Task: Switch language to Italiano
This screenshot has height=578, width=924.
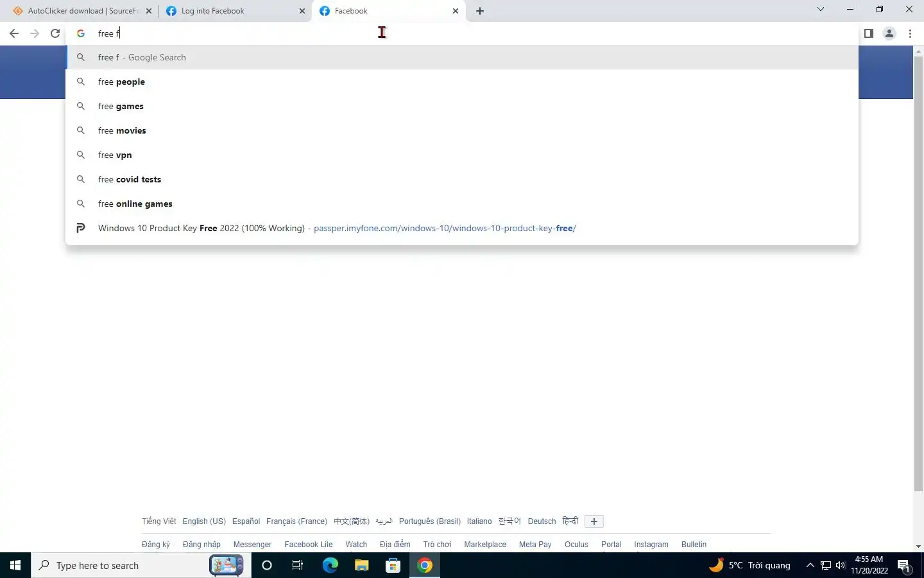Action: (x=479, y=521)
